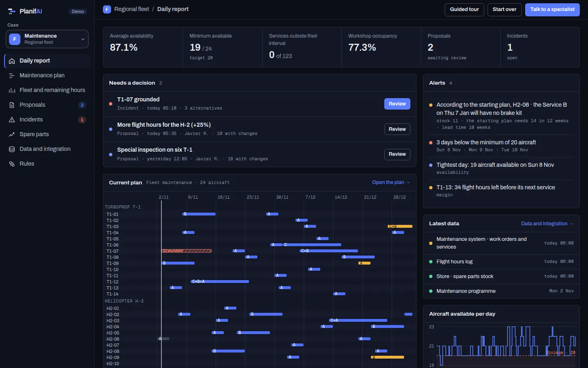Click the H2-06 brake kit alert
Screen dimensions: 588x368
pyautogui.click(x=501, y=116)
